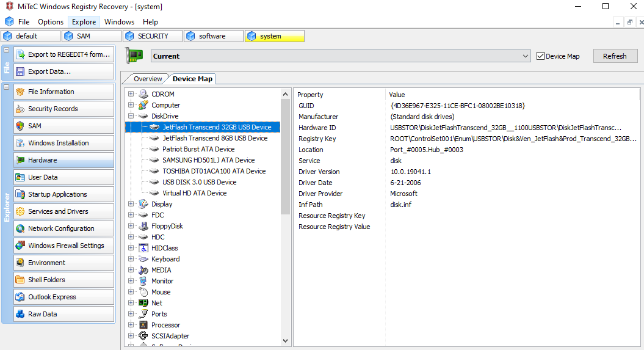This screenshot has width=644, height=350.
Task: Collapse the File panel section toggle
Action: (6, 50)
